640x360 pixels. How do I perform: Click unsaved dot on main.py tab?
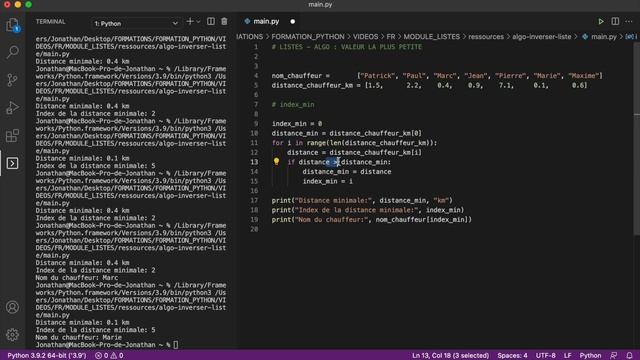pyautogui.click(x=293, y=22)
